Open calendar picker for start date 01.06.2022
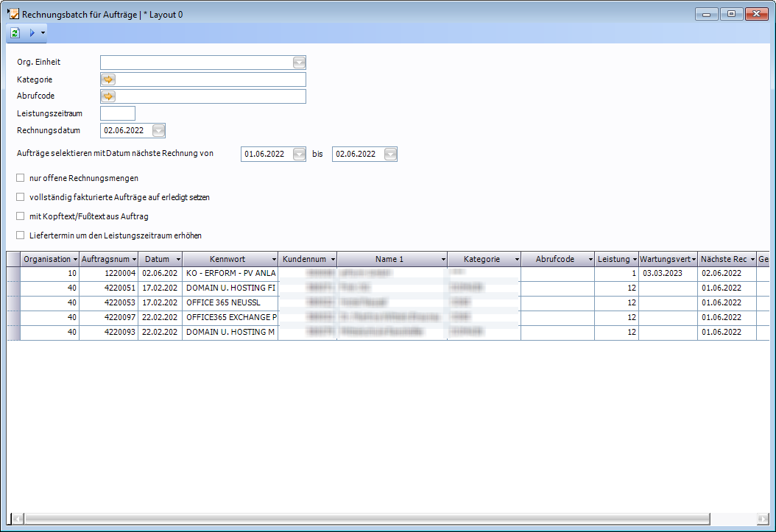This screenshot has width=776, height=532. click(x=299, y=154)
